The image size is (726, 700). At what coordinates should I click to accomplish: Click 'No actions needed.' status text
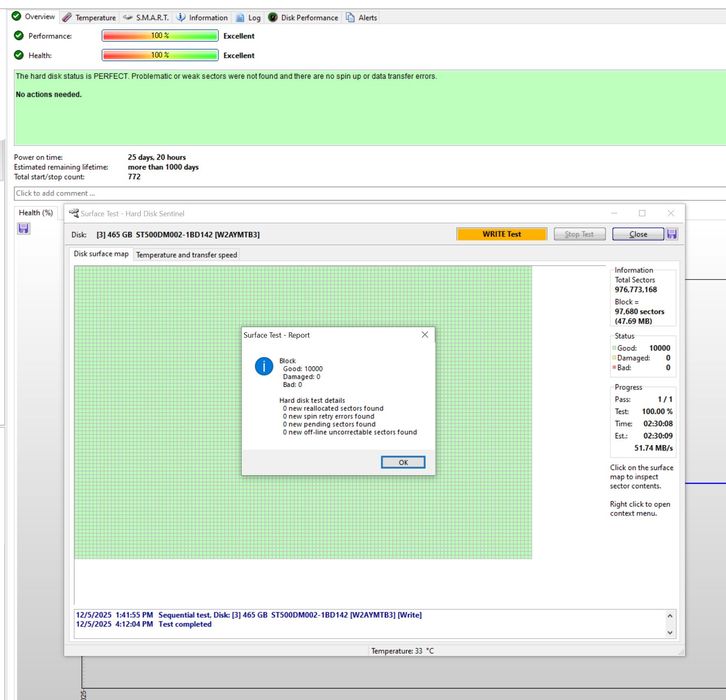pos(49,94)
